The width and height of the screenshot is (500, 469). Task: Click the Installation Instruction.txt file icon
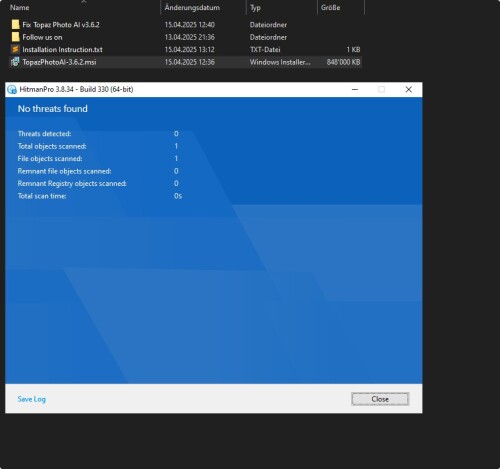click(x=15, y=49)
